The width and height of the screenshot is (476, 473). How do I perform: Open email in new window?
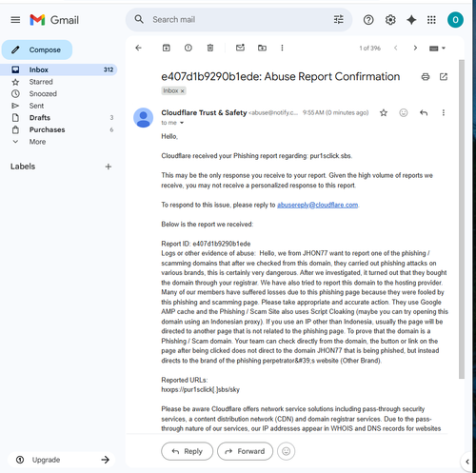[444, 77]
